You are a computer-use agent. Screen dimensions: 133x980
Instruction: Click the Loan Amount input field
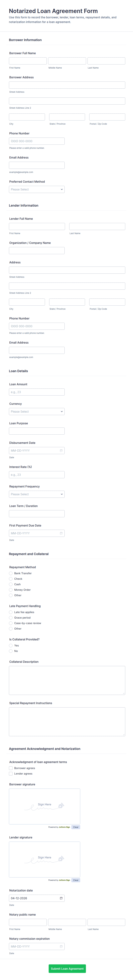pos(37,392)
